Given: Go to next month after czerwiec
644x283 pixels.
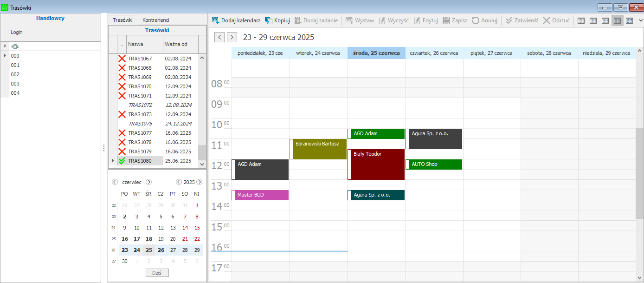Looking at the screenshot, I should point(148,182).
